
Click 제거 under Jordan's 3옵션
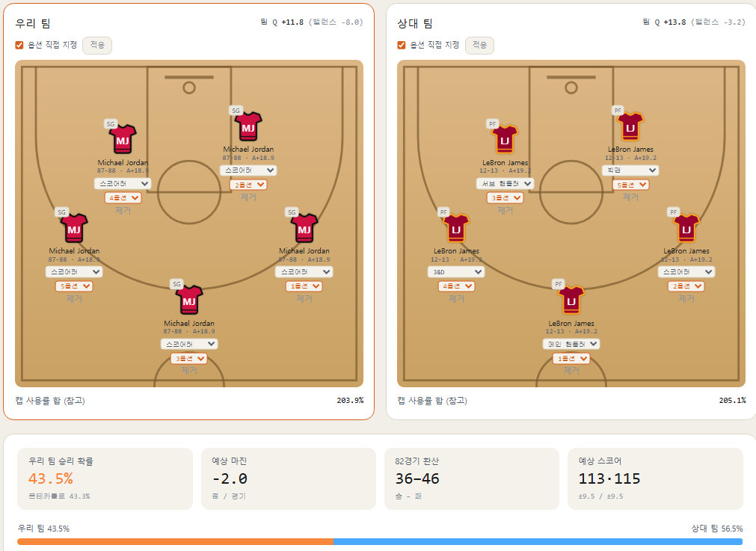189,371
